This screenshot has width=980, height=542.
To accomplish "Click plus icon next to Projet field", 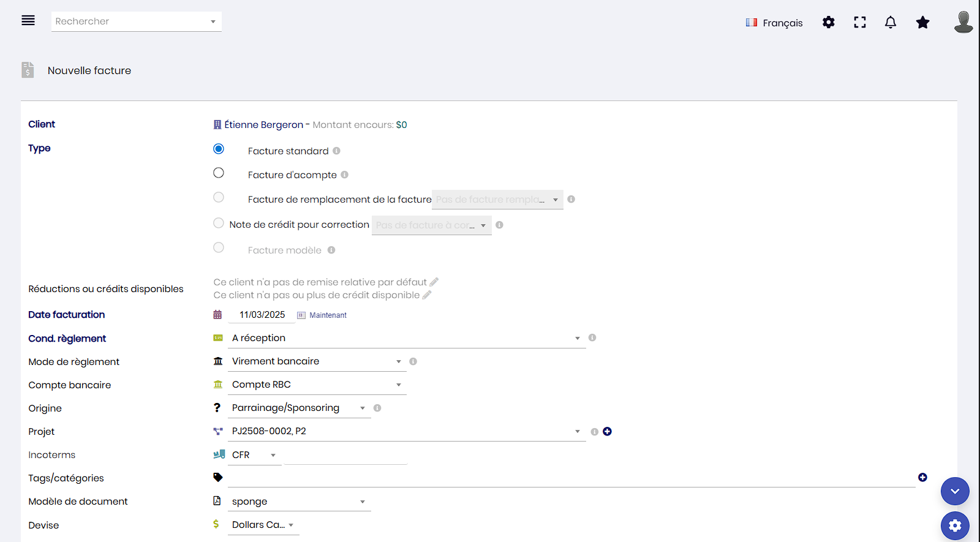I will (607, 432).
